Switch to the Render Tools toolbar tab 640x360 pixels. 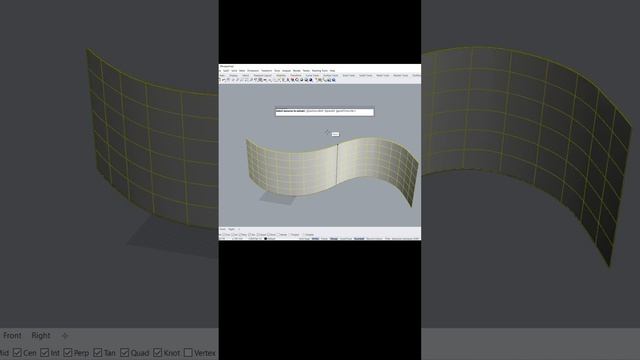[400, 76]
